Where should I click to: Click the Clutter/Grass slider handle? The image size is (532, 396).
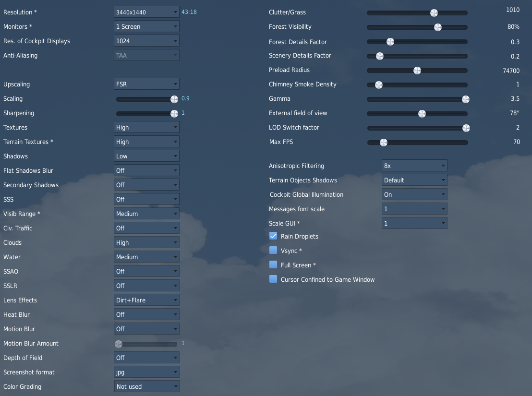(434, 13)
